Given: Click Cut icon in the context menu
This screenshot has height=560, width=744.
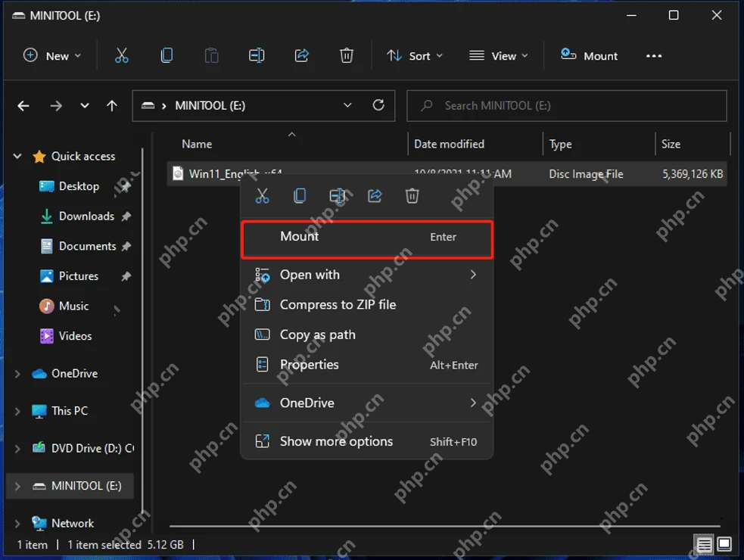Looking at the screenshot, I should [x=262, y=195].
